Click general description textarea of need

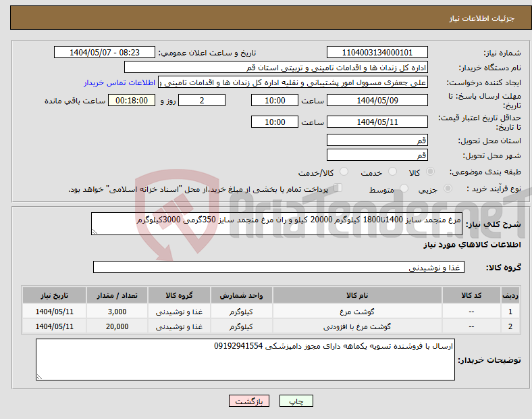tap(277, 224)
